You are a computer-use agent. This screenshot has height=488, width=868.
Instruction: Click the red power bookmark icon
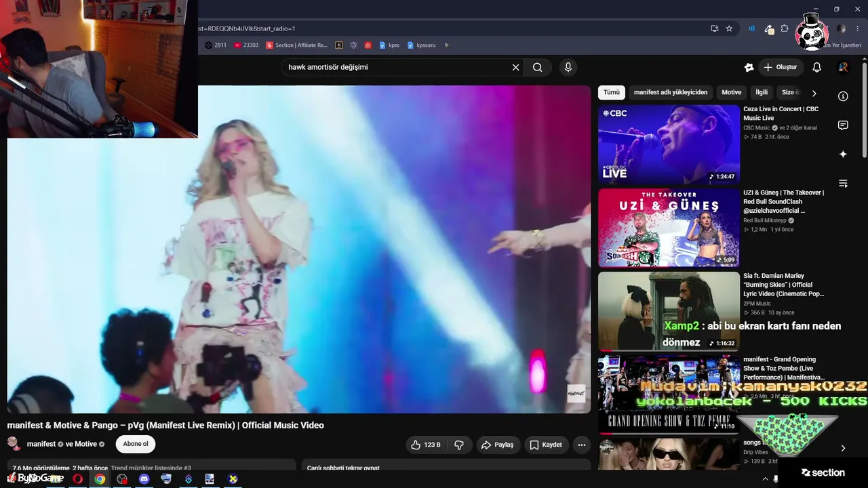368,45
